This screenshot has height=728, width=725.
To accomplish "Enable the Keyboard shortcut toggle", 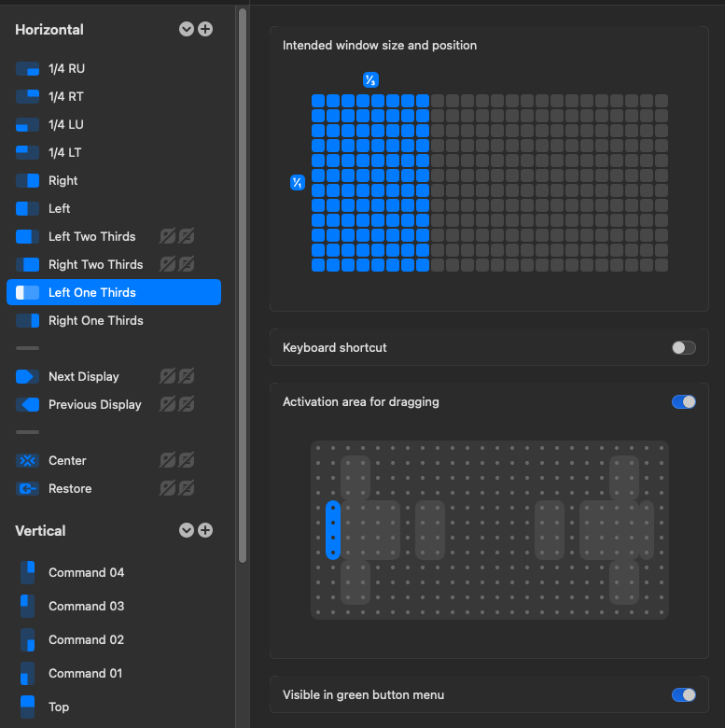I will pos(683,348).
